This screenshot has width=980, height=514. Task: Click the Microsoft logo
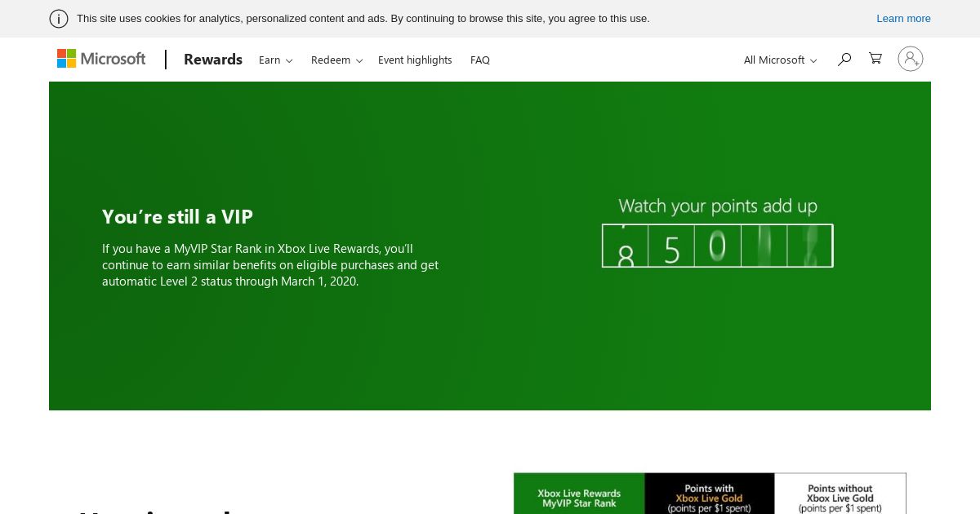[x=101, y=59]
